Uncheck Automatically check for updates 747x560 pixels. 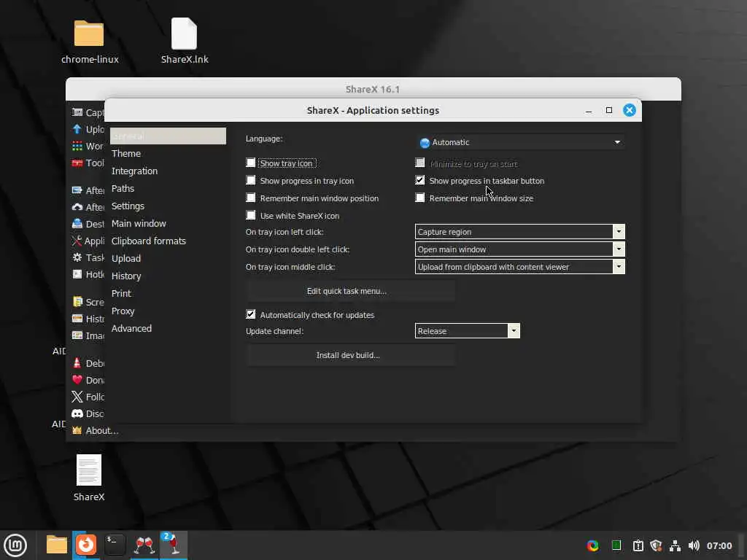click(x=251, y=314)
